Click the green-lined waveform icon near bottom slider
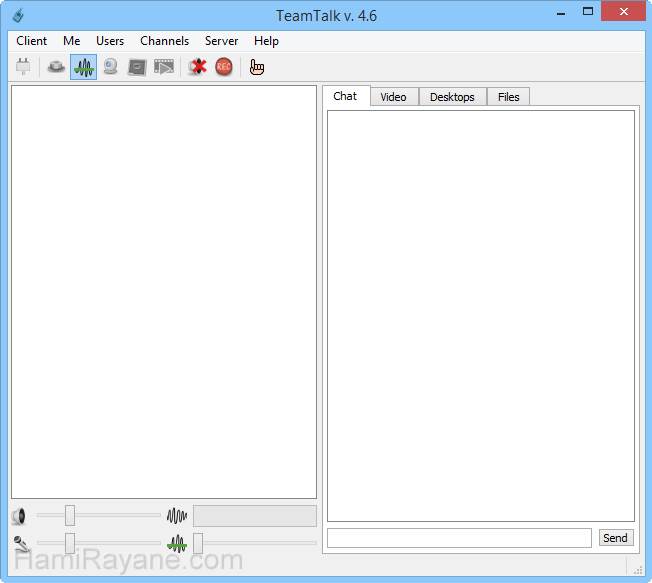Image resolution: width=652 pixels, height=583 pixels. tap(177, 544)
